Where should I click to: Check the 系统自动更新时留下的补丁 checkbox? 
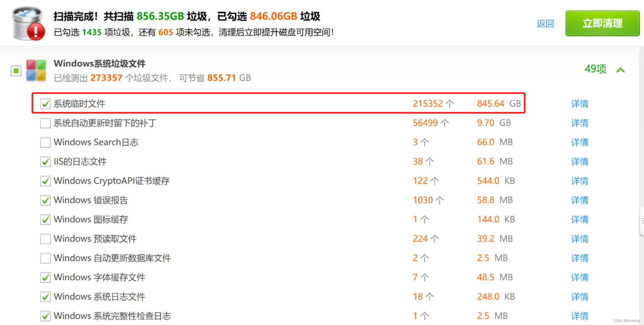pos(45,123)
